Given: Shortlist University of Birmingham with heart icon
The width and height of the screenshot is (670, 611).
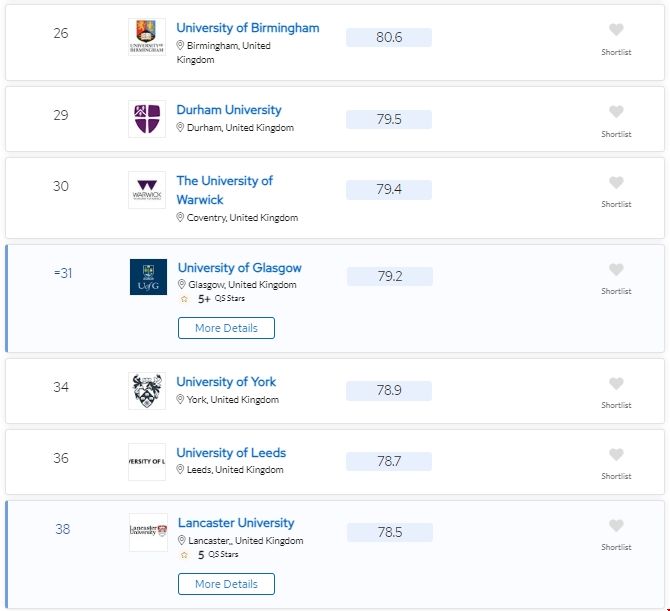Looking at the screenshot, I should point(616,30).
